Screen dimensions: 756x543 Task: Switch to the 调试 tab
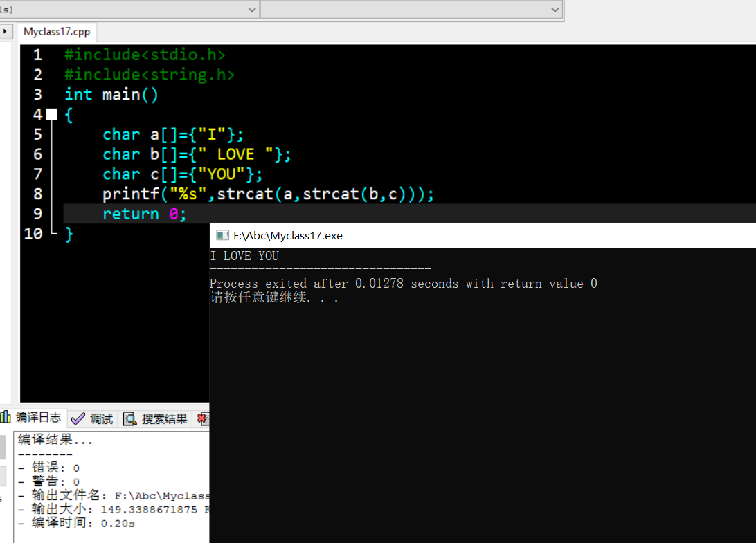coord(92,418)
